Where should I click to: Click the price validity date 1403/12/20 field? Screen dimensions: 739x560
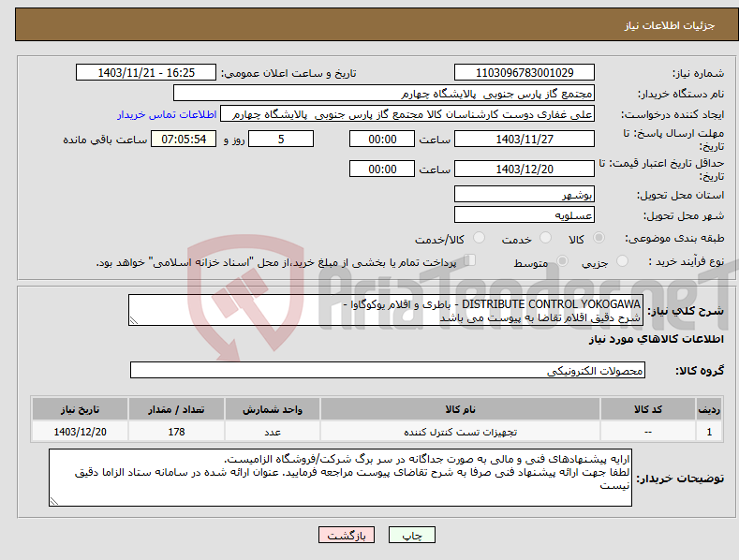point(525,169)
